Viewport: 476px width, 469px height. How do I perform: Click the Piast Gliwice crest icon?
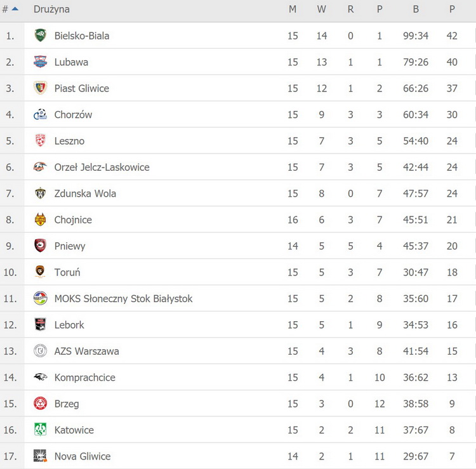40,88
